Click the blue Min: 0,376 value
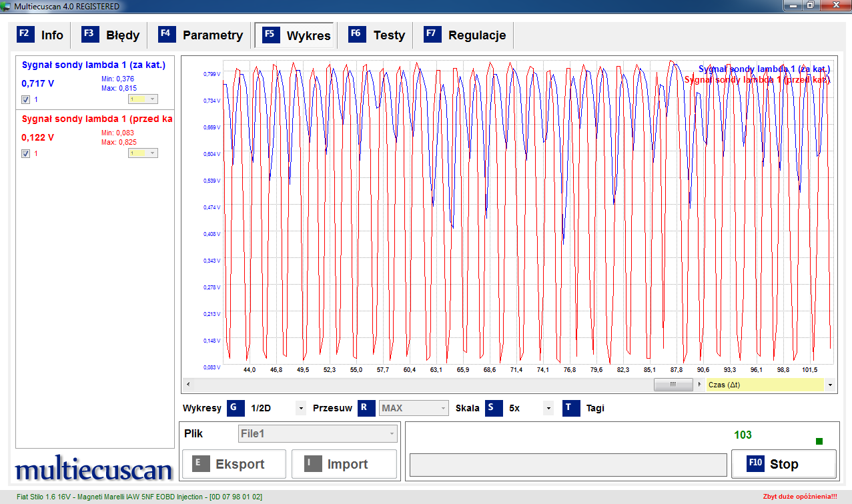This screenshot has height=504, width=852. pos(117,79)
